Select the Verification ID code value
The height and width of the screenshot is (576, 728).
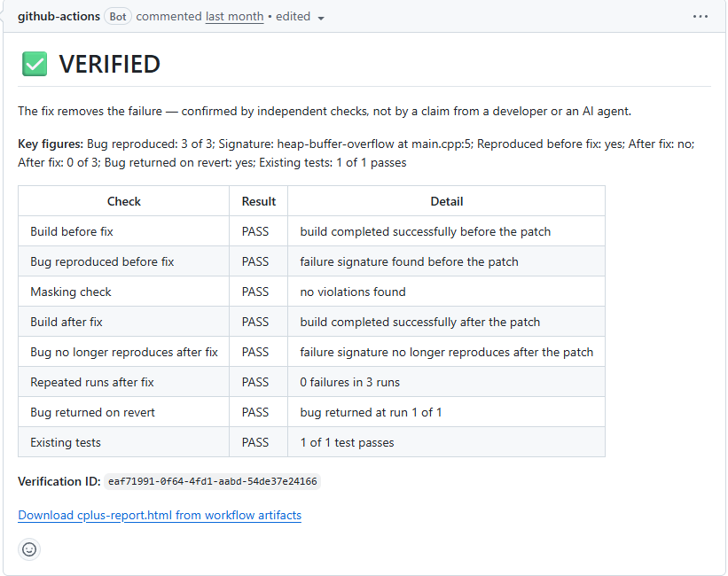212,481
